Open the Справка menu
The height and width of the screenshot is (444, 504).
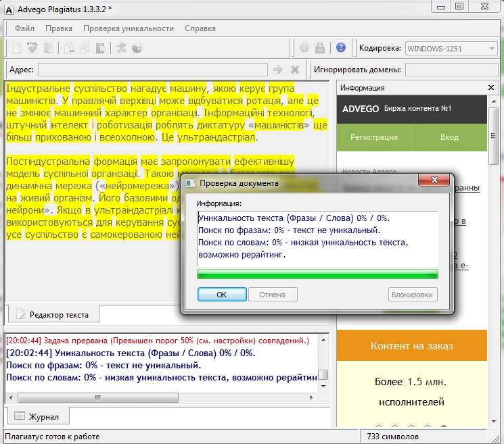tap(200, 28)
